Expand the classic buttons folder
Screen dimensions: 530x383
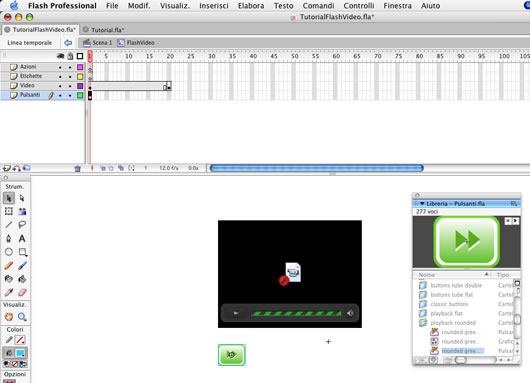[423, 304]
